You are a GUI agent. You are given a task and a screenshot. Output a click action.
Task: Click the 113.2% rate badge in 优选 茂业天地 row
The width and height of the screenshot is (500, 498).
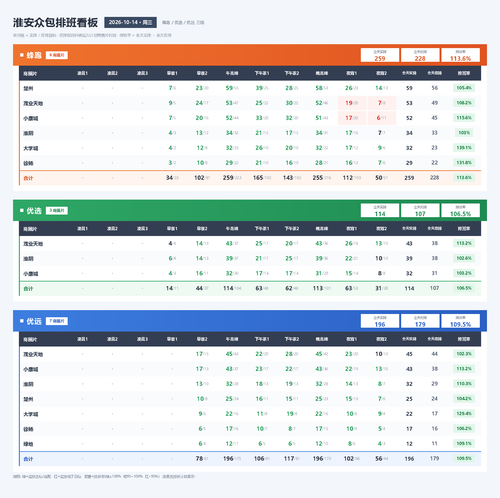click(x=464, y=243)
